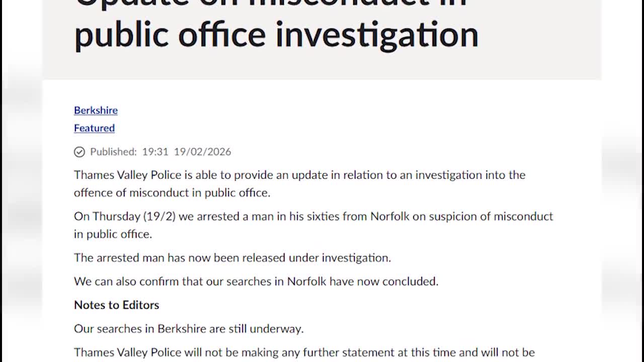The height and width of the screenshot is (362, 644).
Task: Click the opening "Thames Valley Police is able" sentence
Action: [x=299, y=175]
